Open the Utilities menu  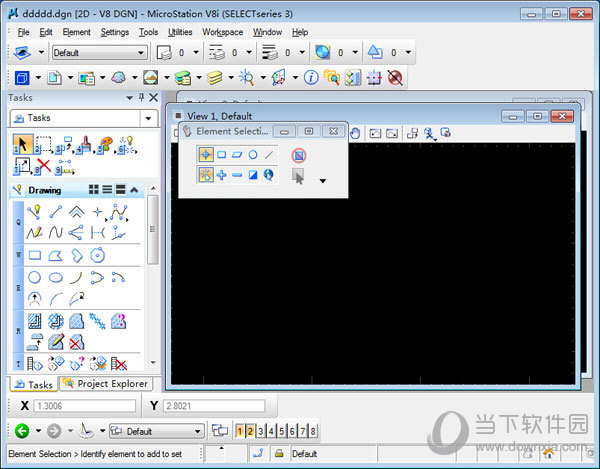coord(180,32)
